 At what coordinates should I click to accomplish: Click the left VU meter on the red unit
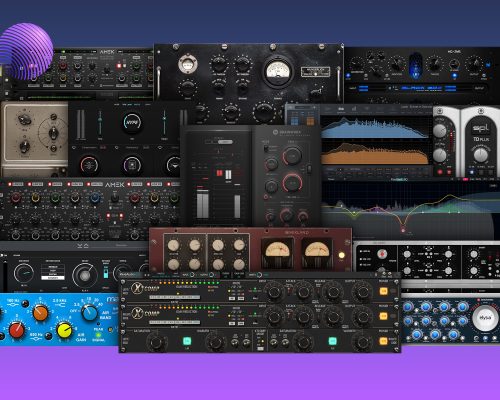click(x=277, y=252)
